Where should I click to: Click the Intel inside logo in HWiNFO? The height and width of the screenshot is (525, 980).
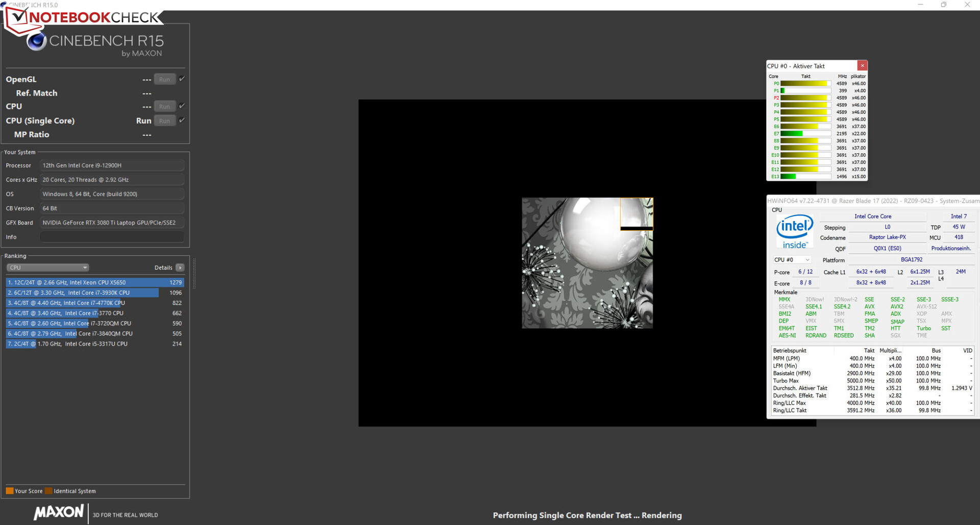pos(795,231)
